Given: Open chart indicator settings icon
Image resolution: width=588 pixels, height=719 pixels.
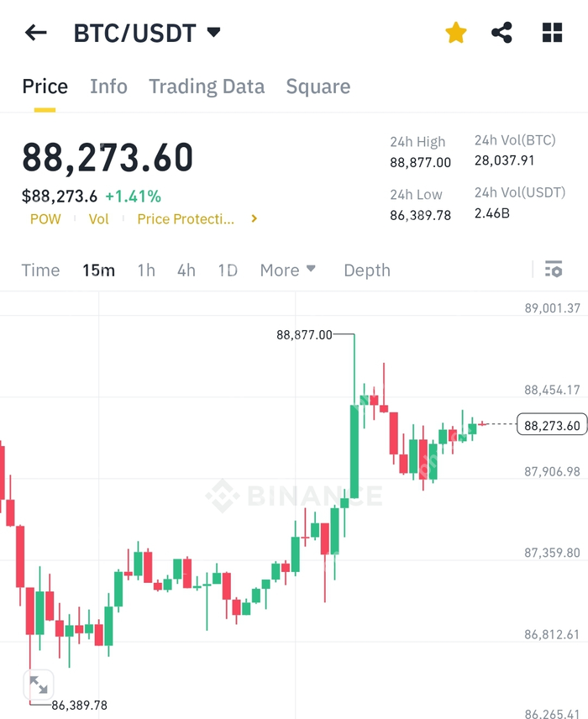Looking at the screenshot, I should tap(554, 270).
